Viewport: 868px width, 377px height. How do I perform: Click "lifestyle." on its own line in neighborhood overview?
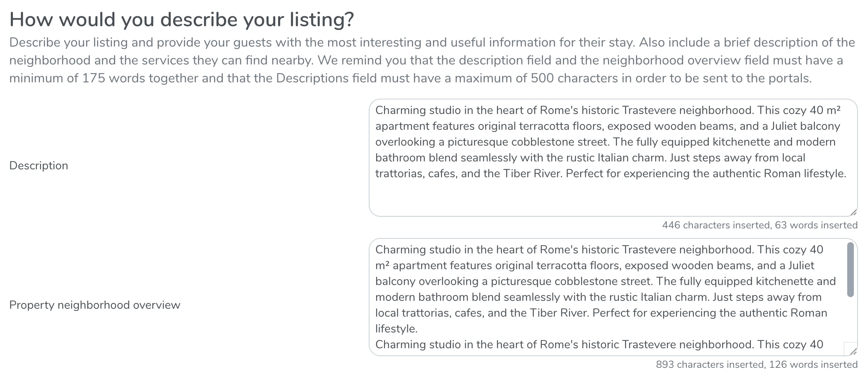click(396, 329)
